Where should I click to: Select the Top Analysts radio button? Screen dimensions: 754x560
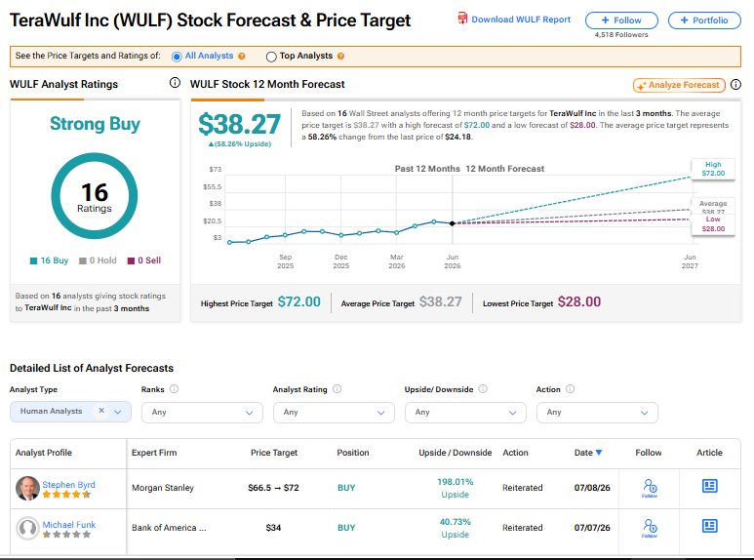point(271,57)
